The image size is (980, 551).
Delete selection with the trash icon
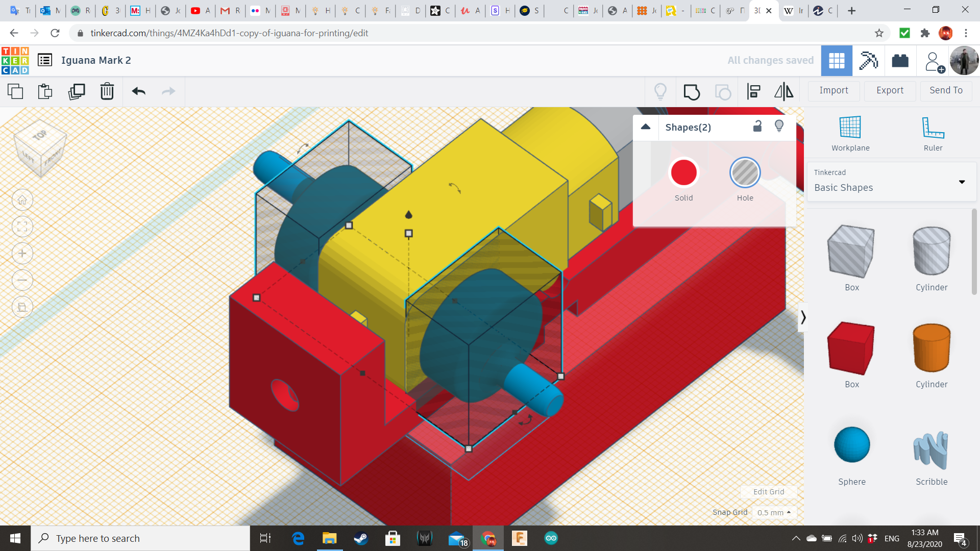(x=107, y=92)
